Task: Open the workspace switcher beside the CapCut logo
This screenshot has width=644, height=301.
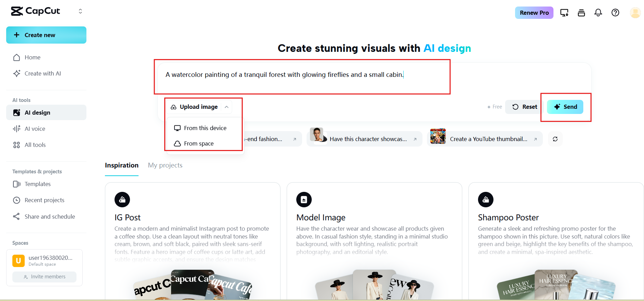Action: tap(80, 11)
